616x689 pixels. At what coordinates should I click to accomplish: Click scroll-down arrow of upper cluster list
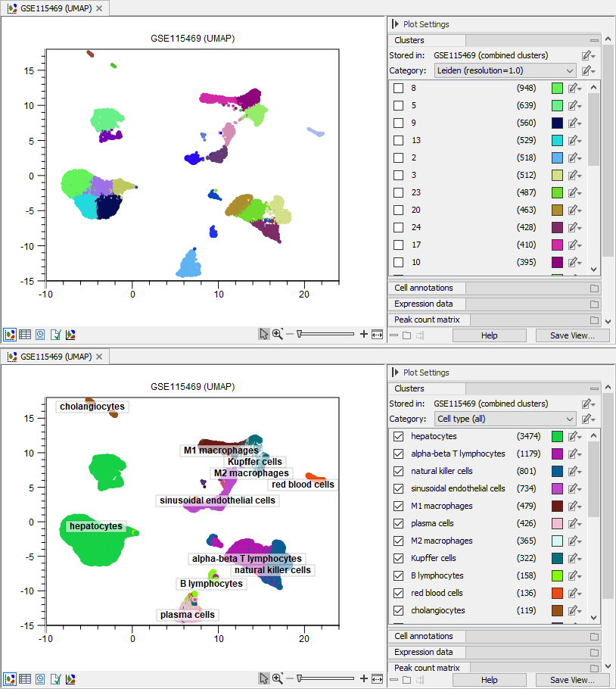(593, 270)
